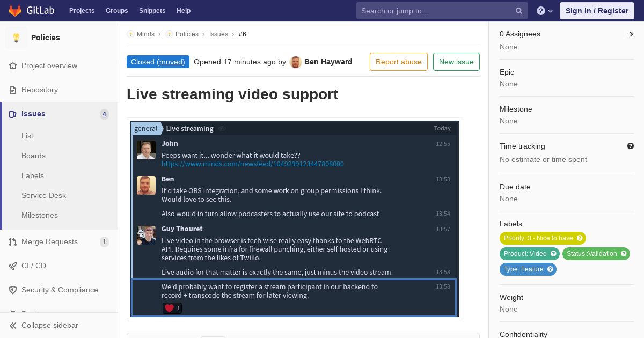This screenshot has width=644, height=338.
Task: Click the Issues count badge 4
Action: click(104, 114)
